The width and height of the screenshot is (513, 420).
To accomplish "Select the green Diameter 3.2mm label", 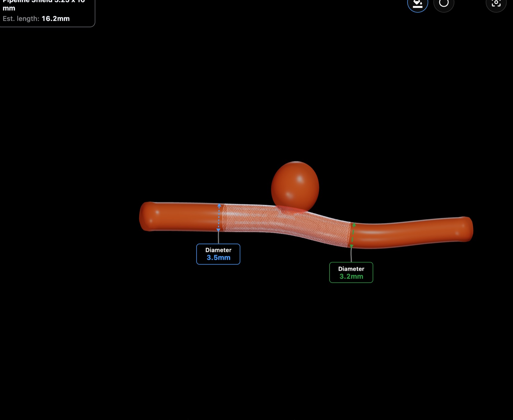I will pyautogui.click(x=351, y=273).
